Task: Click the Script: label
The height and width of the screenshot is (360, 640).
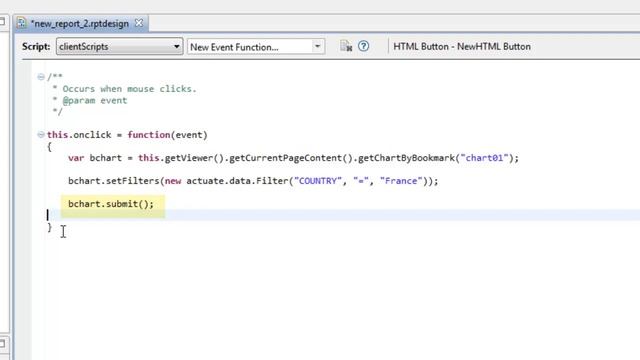Action: click(36, 47)
